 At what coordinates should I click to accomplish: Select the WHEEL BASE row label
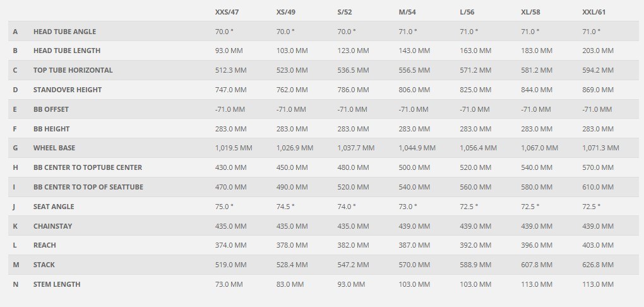(x=54, y=148)
